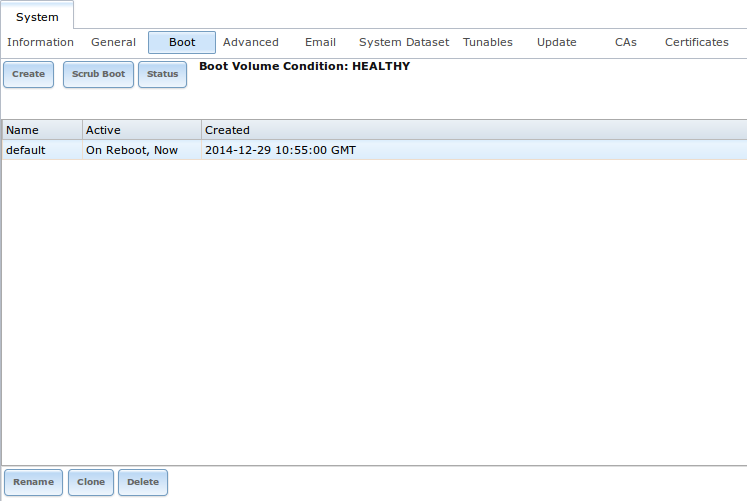Open the System tab
This screenshot has width=747, height=501.
(37, 17)
